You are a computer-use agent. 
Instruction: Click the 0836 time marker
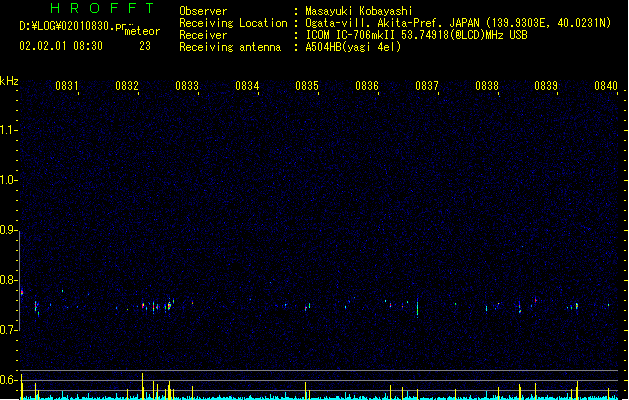(367, 86)
